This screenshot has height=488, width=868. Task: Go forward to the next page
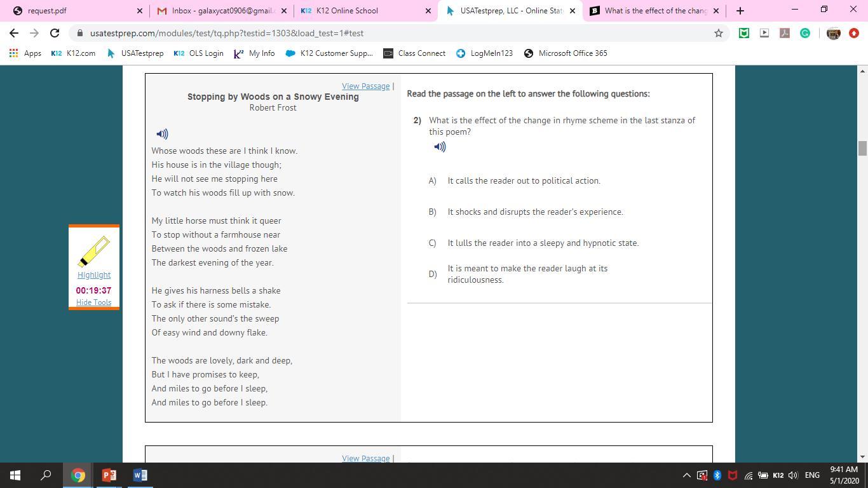pyautogui.click(x=34, y=33)
